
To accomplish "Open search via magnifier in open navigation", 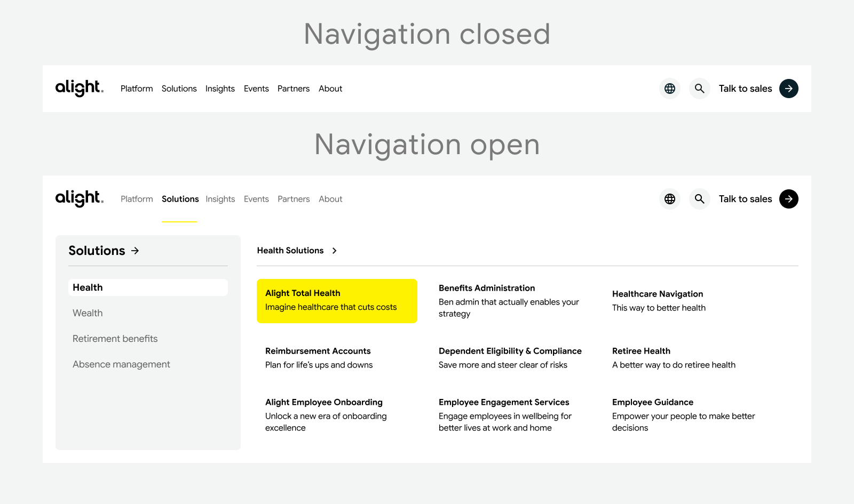I will click(x=699, y=199).
